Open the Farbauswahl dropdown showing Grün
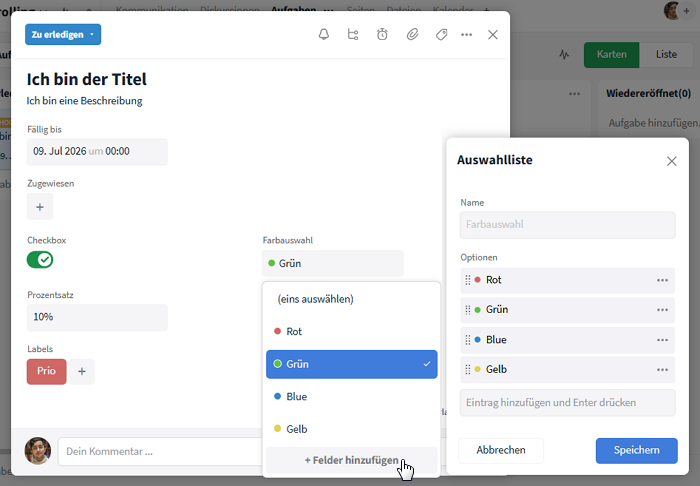This screenshot has height=486, width=700. (x=333, y=263)
